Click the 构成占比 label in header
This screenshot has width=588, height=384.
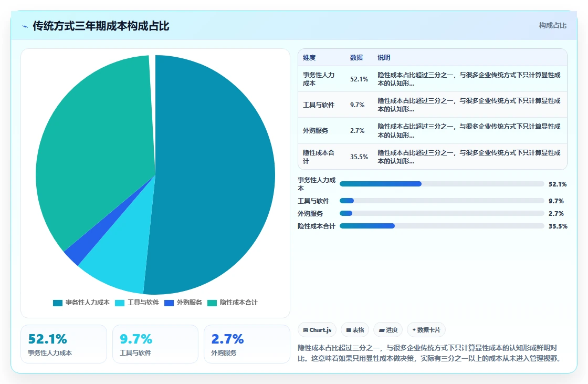(552, 26)
